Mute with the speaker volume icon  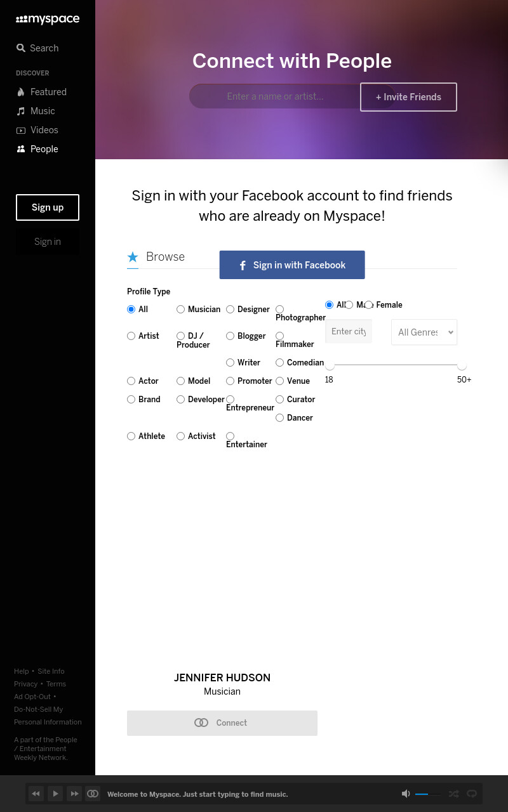coord(406,794)
